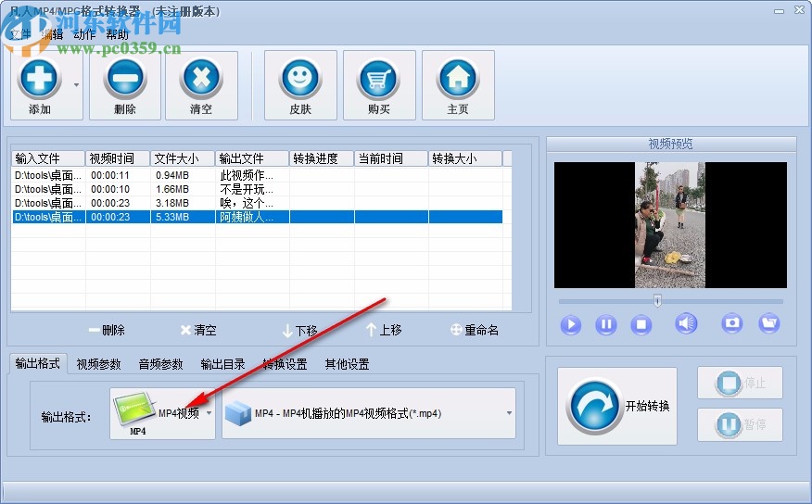Viewport: 812px width, 504px height.
Task: Click the 停止 stop button
Action: (x=740, y=383)
